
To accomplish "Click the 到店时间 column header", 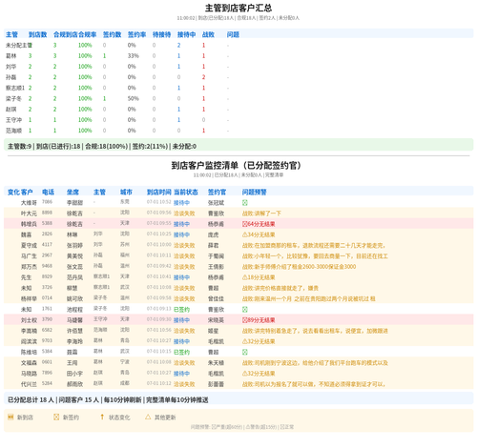I will (159, 192).
